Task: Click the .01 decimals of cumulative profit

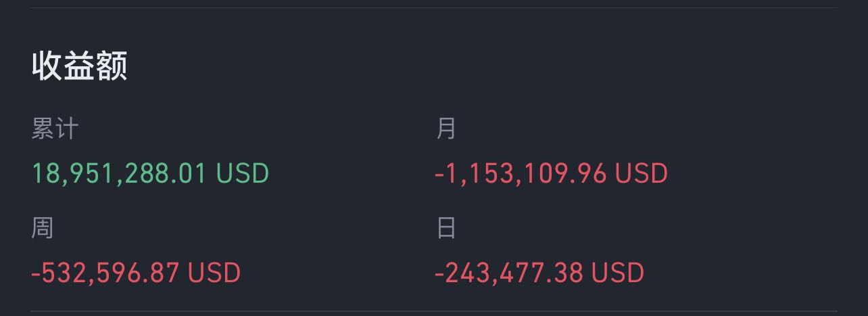Action: pyautogui.click(x=189, y=173)
